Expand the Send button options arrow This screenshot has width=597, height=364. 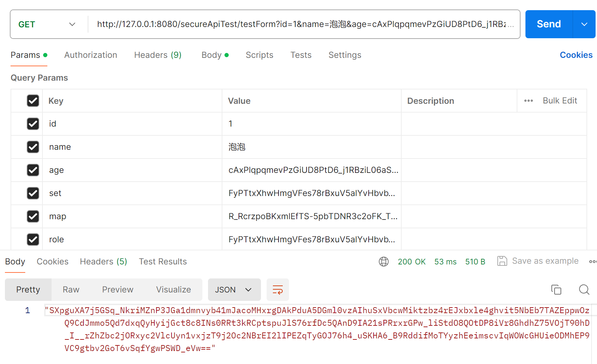(x=584, y=24)
